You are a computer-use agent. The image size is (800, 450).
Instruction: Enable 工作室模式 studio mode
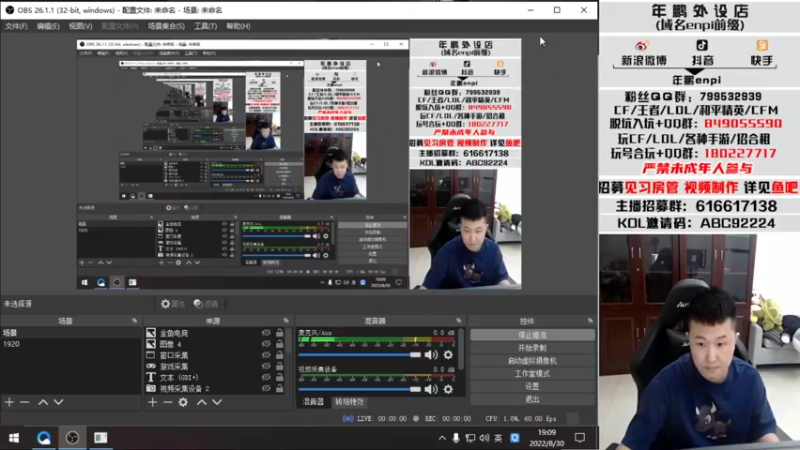(532, 373)
